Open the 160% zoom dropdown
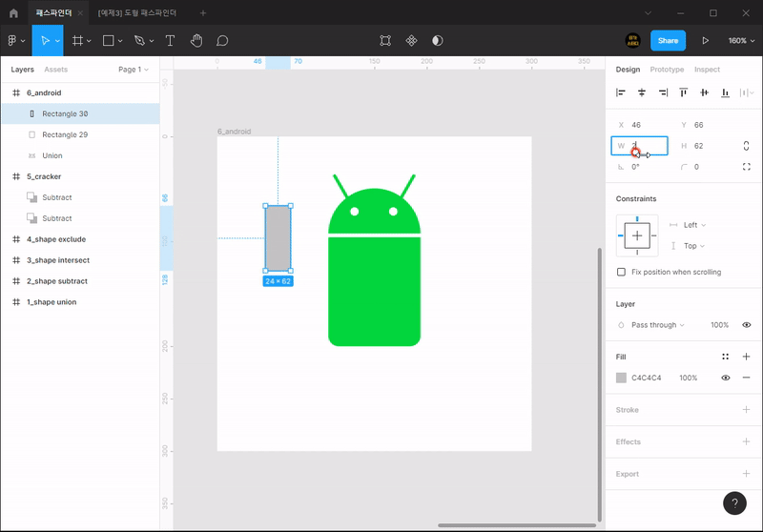The image size is (763, 532). [741, 41]
